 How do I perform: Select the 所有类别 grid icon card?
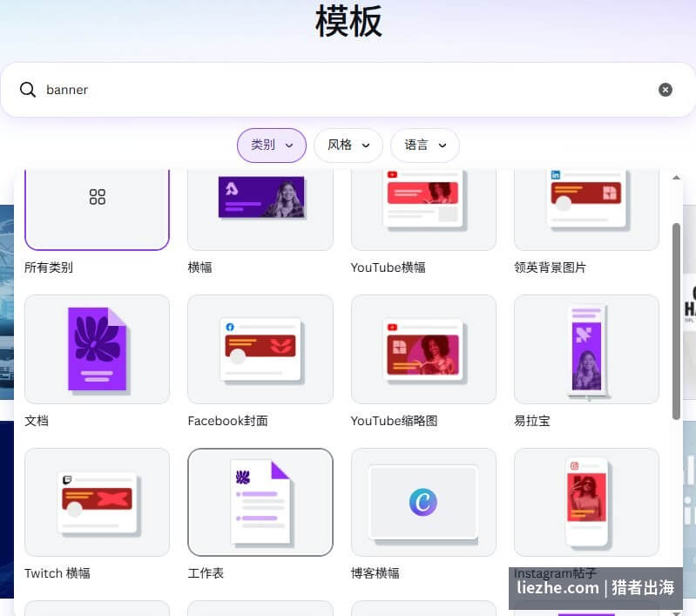[x=98, y=209]
